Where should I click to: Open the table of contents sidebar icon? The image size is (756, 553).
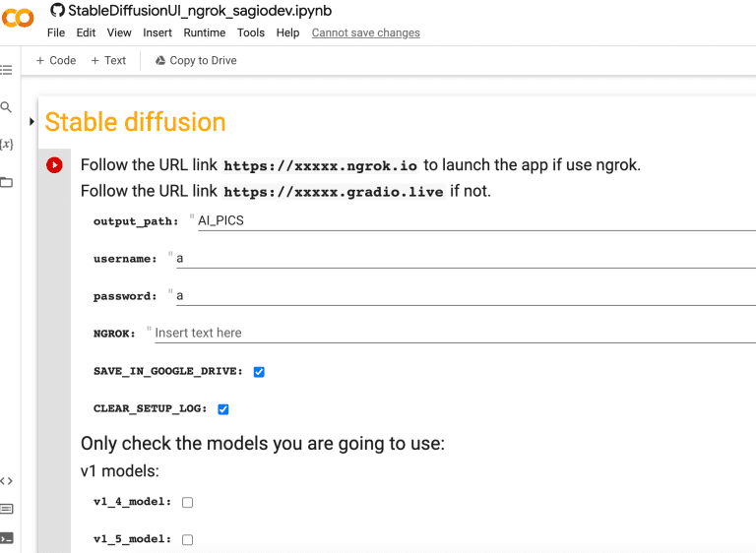6,70
